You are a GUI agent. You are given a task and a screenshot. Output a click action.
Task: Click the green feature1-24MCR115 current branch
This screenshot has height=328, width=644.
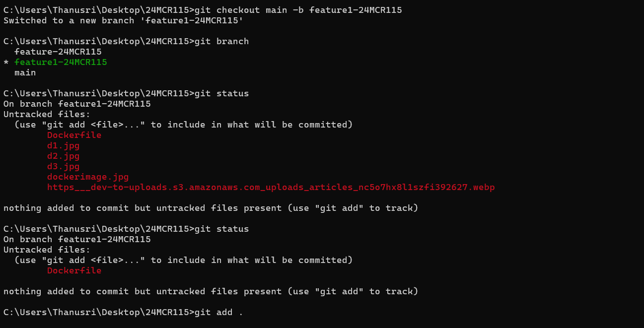coord(61,62)
